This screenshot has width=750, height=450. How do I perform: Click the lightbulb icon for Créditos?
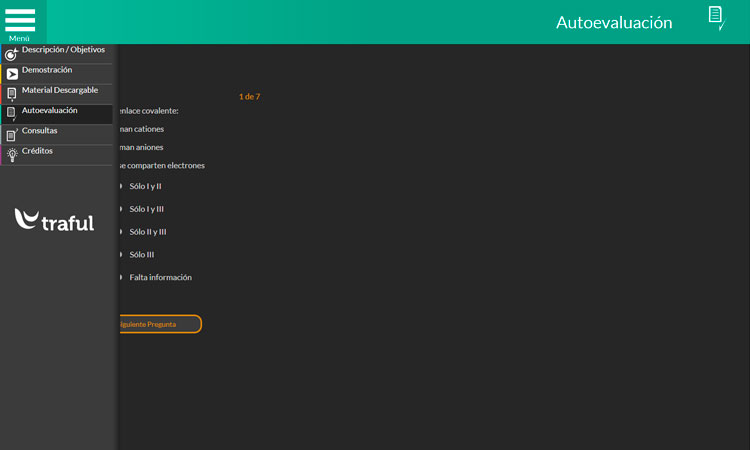(11, 154)
